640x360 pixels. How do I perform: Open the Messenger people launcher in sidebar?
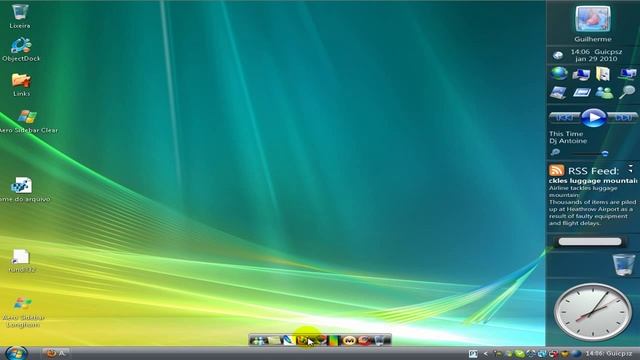(x=604, y=93)
